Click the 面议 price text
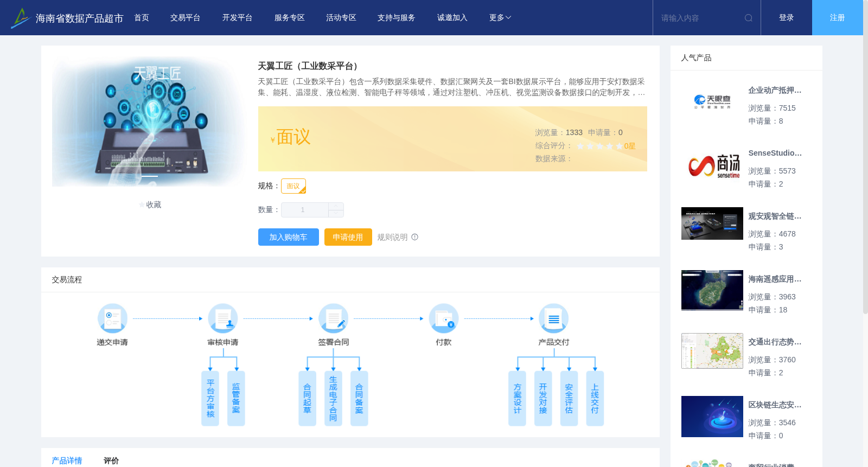This screenshot has height=467, width=868. tap(293, 137)
